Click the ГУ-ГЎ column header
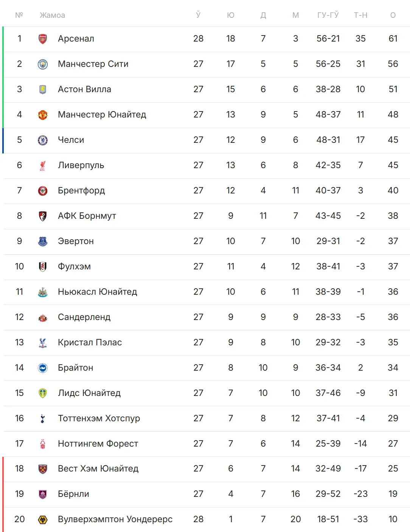The height and width of the screenshot is (532, 410). click(x=328, y=15)
